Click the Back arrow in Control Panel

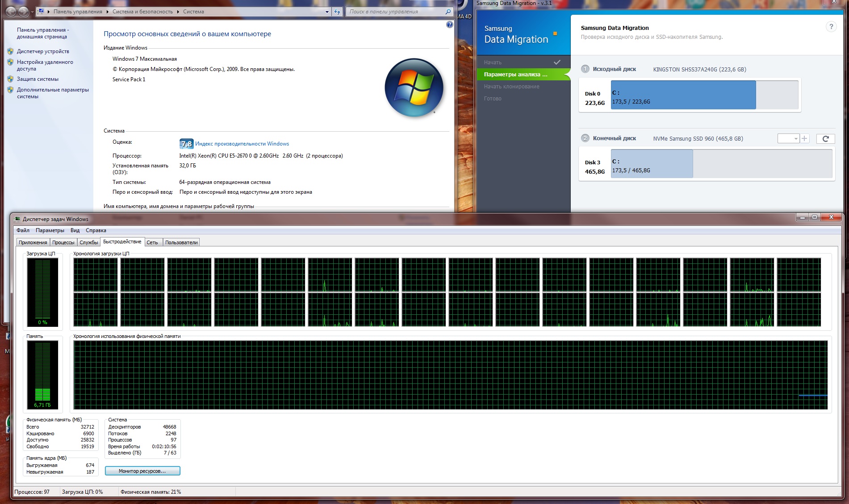12,12
